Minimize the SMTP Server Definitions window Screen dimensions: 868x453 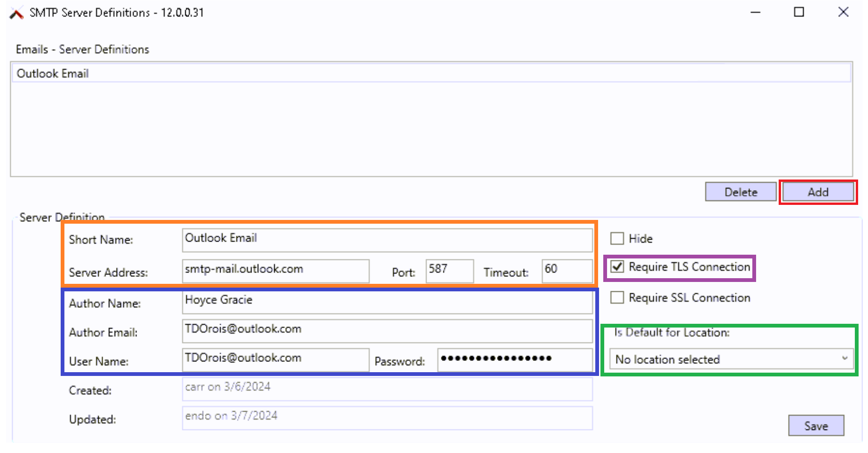[756, 12]
